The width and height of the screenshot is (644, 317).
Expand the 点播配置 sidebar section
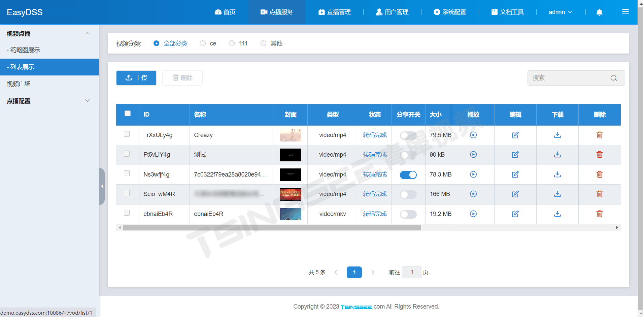pyautogui.click(x=88, y=101)
